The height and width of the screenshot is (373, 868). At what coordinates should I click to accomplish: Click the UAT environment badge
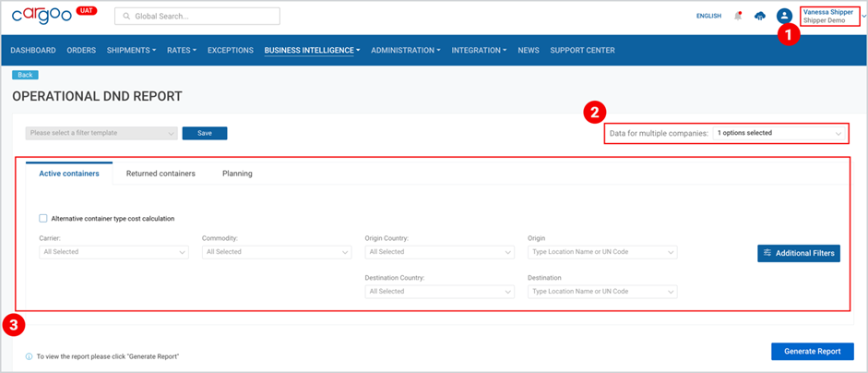coord(87,10)
